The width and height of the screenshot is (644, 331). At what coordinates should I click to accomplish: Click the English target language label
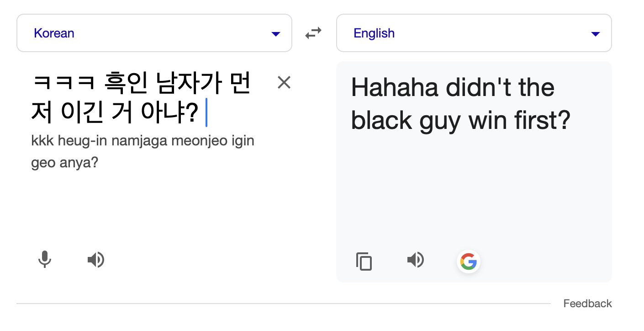click(374, 33)
